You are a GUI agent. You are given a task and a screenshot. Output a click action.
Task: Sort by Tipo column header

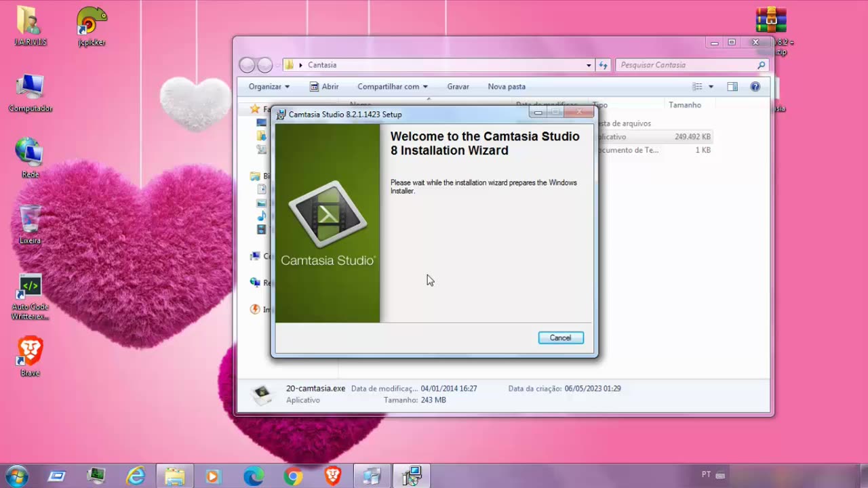tap(601, 105)
